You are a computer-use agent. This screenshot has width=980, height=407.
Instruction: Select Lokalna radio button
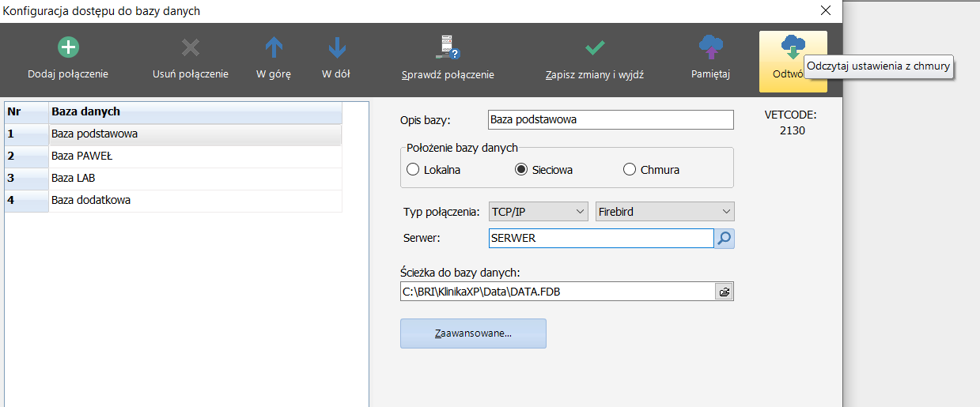tap(413, 169)
